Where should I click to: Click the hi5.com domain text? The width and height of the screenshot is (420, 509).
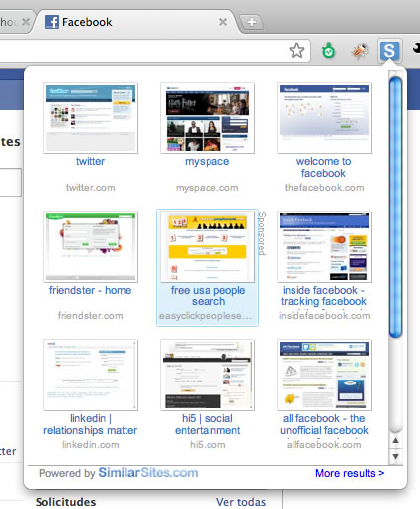coord(208,445)
